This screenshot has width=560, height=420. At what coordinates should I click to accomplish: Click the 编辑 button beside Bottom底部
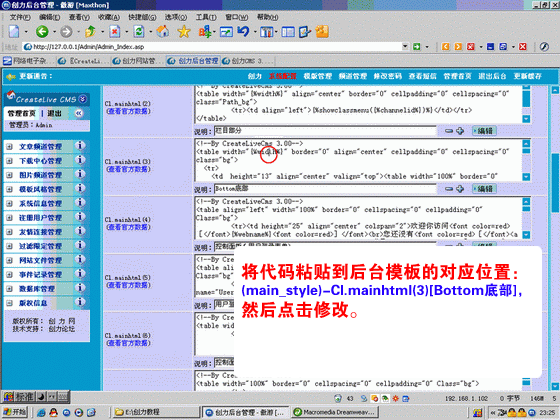coord(484,189)
